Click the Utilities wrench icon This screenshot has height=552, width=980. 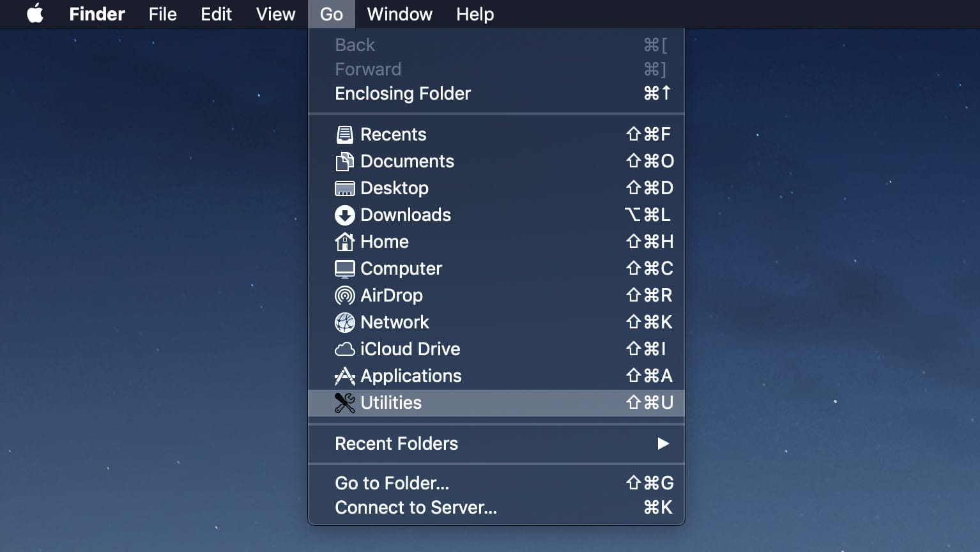[345, 402]
